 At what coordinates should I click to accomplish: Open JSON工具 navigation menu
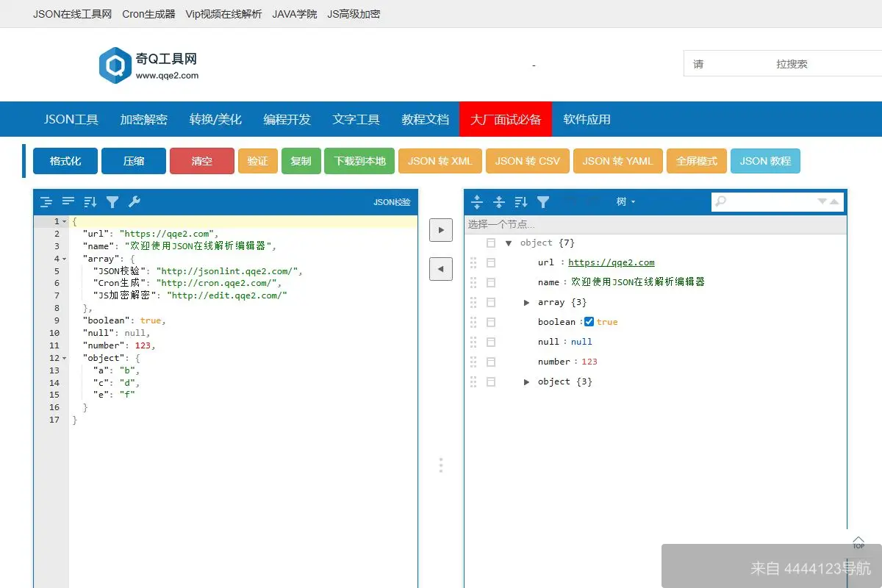[71, 119]
